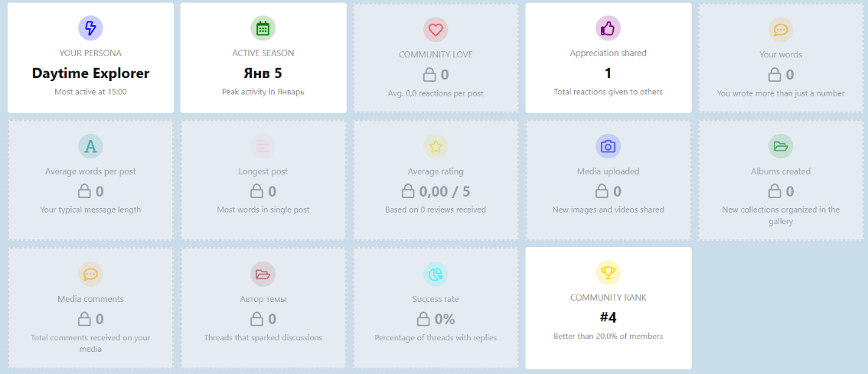Screen dimensions: 868x374
Task: Click the Янв 5 active season value
Action: click(263, 73)
